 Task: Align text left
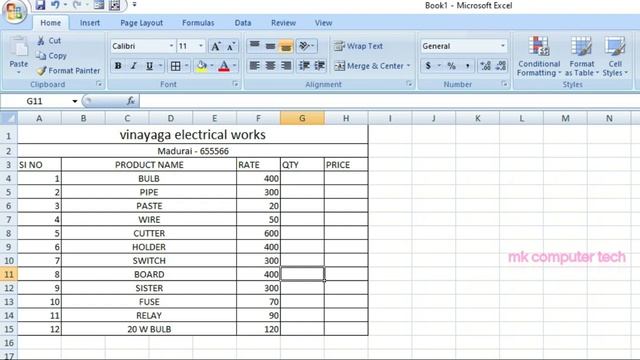(254, 66)
